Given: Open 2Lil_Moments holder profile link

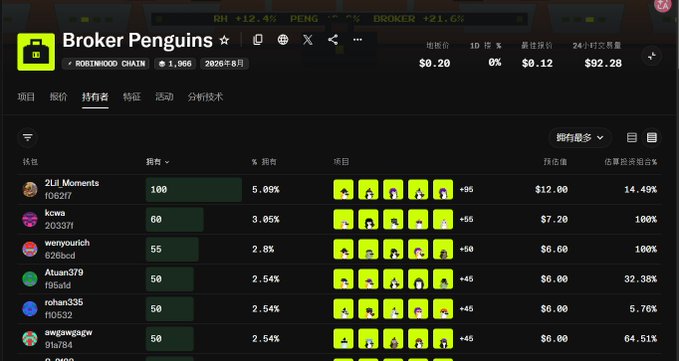Looking at the screenshot, I should (x=72, y=183).
